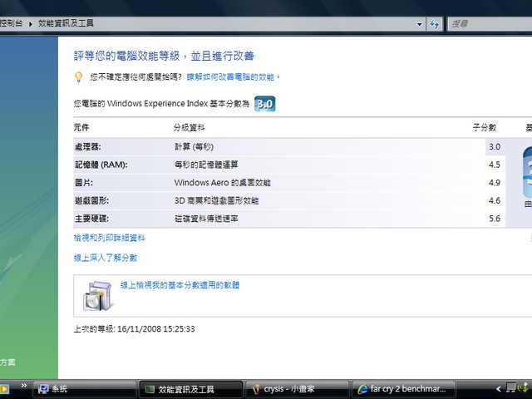Expand quick launch overflow chevron

pos(24,386)
